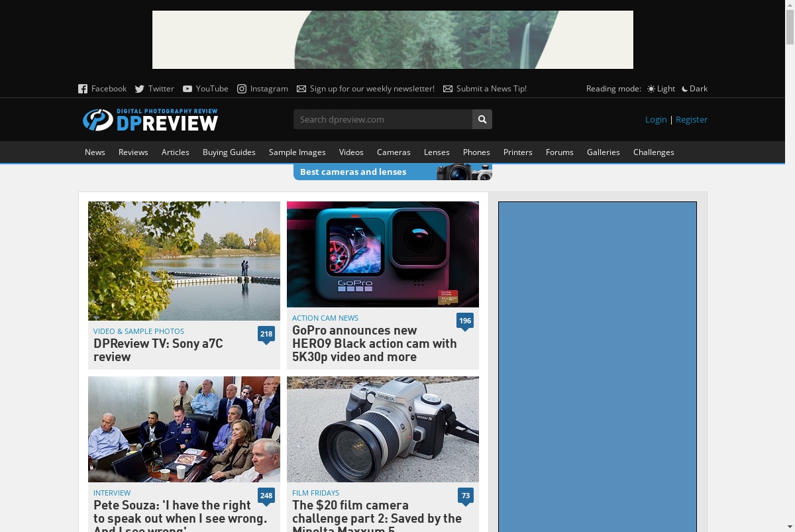Viewport: 795px width, 532px height.
Task: Click 'VIDEO & SAMPLE PHOTOS' category label
Action: tap(138, 331)
